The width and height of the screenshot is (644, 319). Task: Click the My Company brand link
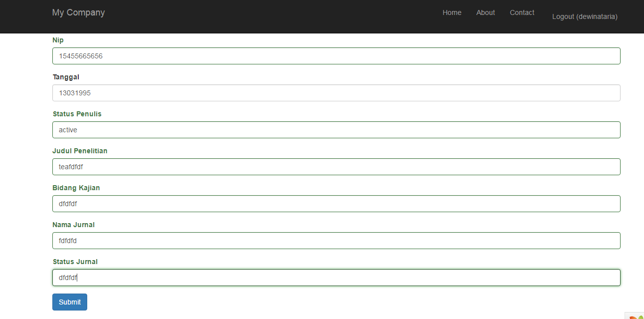pos(78,12)
